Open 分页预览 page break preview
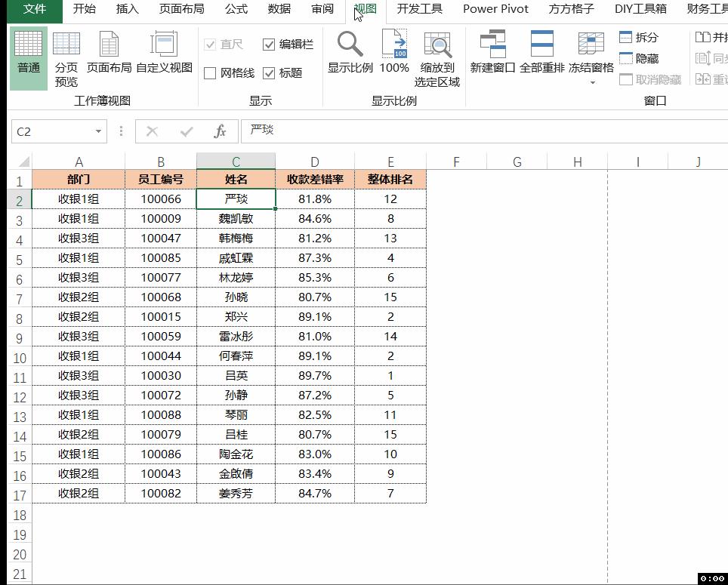The image size is (728, 585). [66, 58]
